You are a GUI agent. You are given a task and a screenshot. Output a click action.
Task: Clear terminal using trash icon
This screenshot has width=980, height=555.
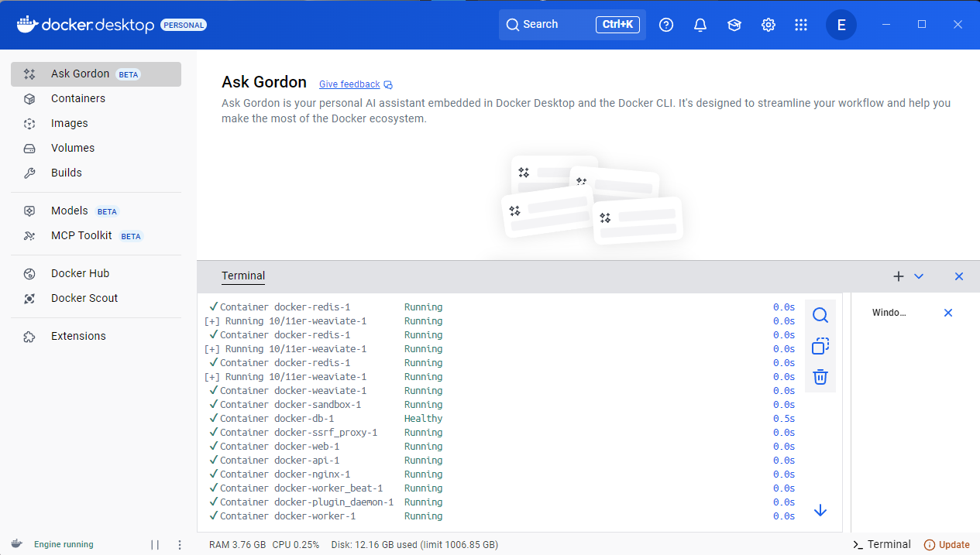820,377
